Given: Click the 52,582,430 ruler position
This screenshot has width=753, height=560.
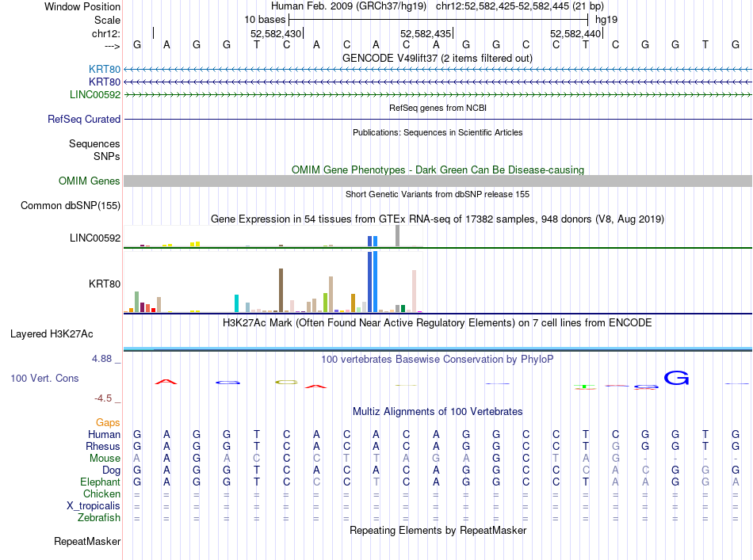Looking at the screenshot, I should coord(276,33).
